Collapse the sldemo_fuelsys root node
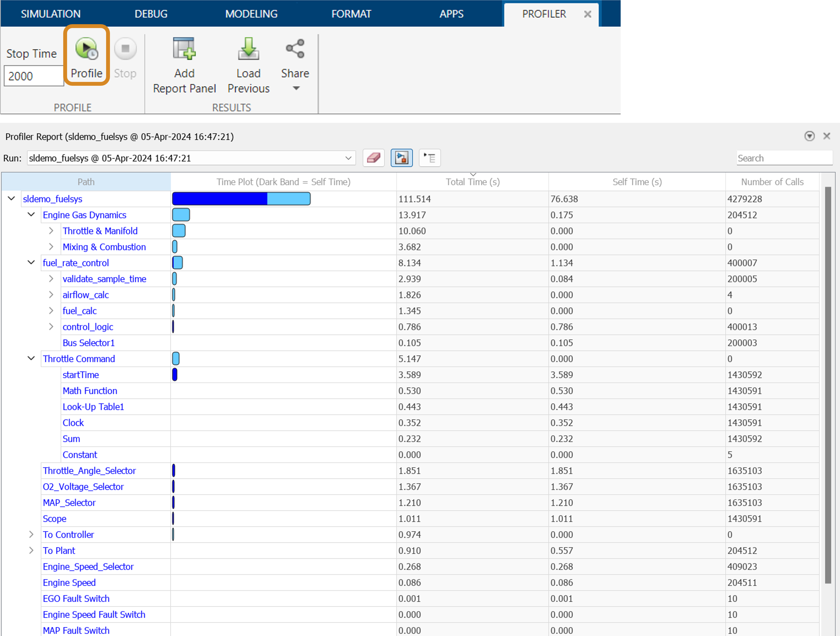The height and width of the screenshot is (636, 840). coord(11,199)
